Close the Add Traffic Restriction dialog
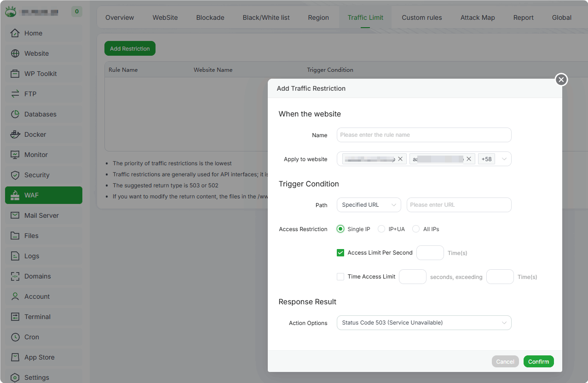 (561, 80)
